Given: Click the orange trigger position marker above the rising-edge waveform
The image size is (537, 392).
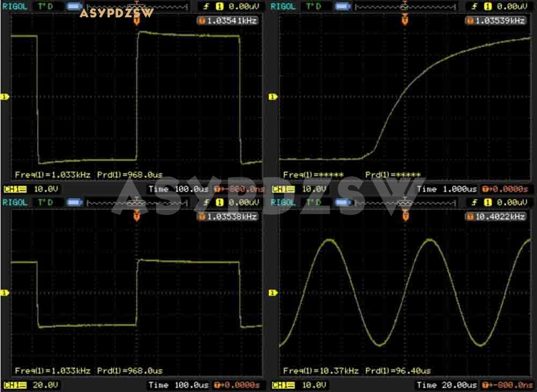Looking at the screenshot, I should pos(405,21).
